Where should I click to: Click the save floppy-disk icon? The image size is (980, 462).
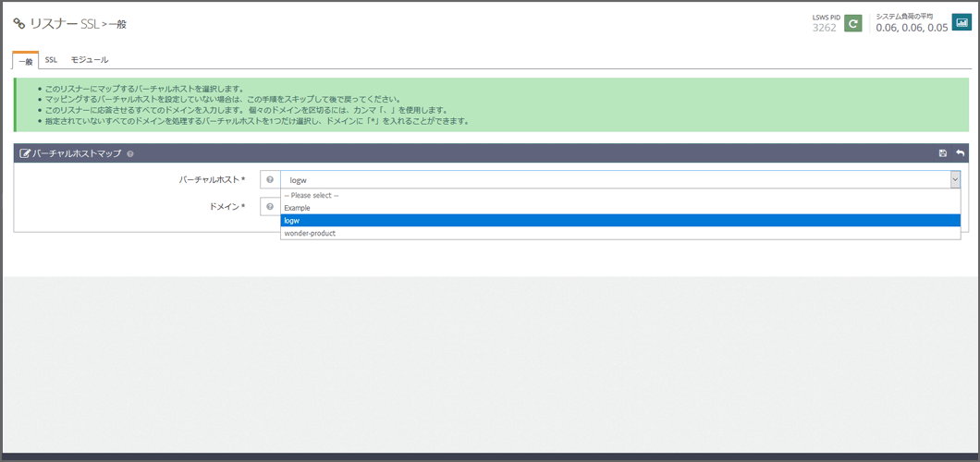942,153
